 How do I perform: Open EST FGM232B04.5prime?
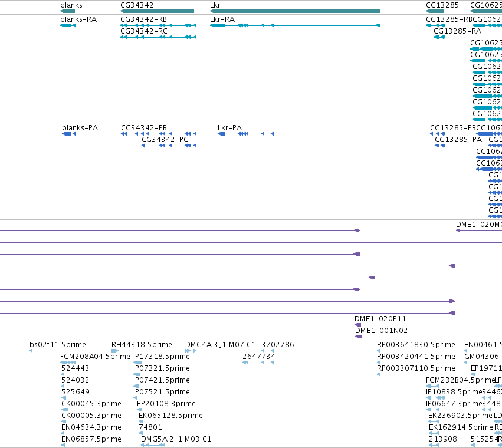tap(432, 386)
